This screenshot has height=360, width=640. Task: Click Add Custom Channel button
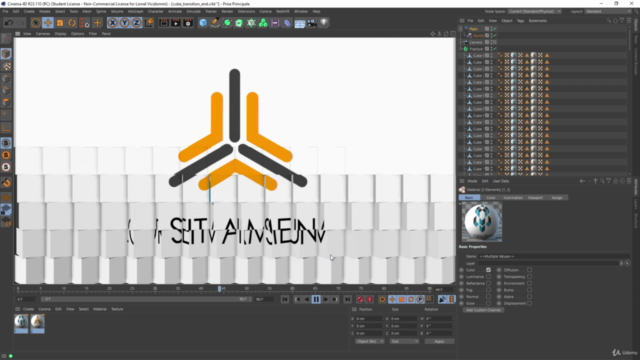tap(483, 310)
